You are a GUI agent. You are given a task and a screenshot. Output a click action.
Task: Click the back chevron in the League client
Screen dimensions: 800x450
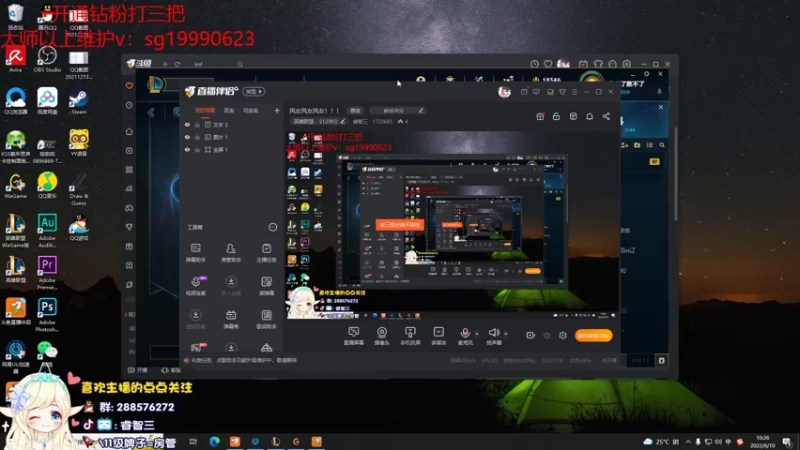click(x=151, y=112)
